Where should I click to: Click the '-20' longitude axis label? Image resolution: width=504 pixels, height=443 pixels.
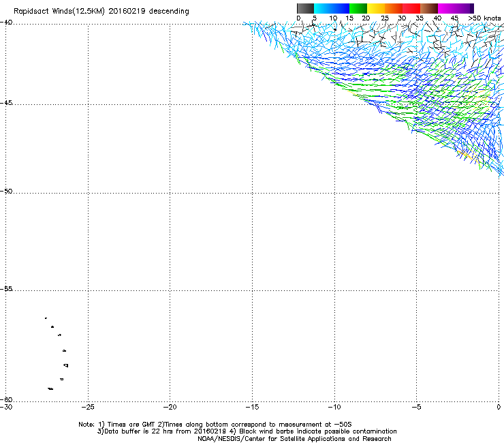point(170,407)
